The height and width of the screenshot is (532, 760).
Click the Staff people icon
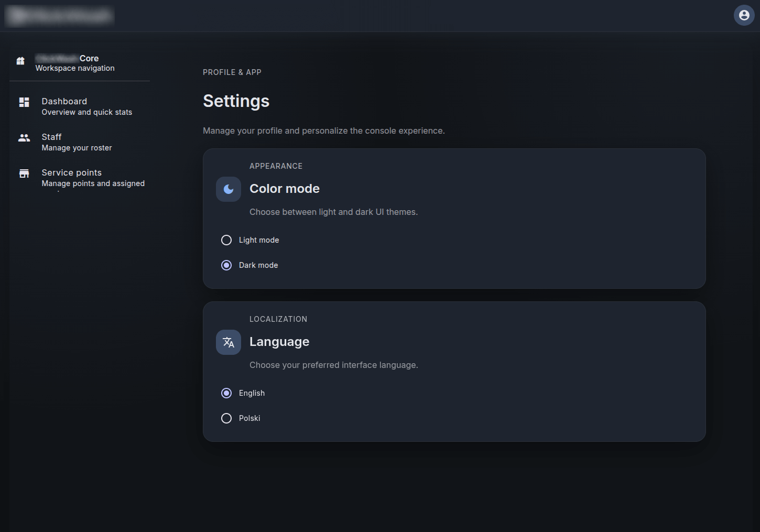point(24,138)
